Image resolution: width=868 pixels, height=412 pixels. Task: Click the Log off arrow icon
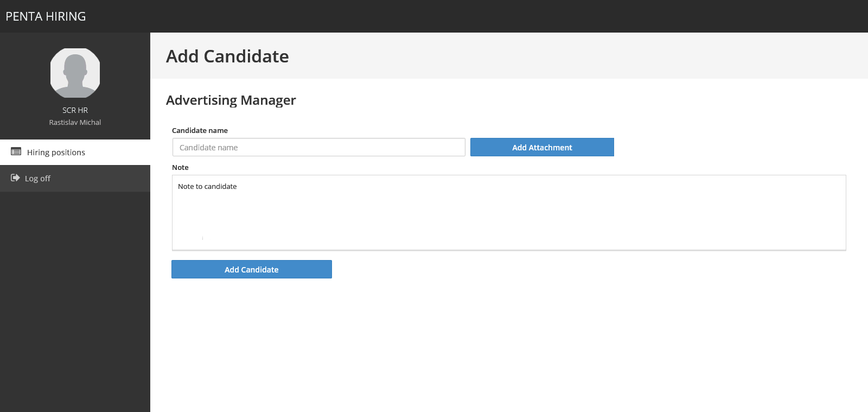[x=15, y=178]
